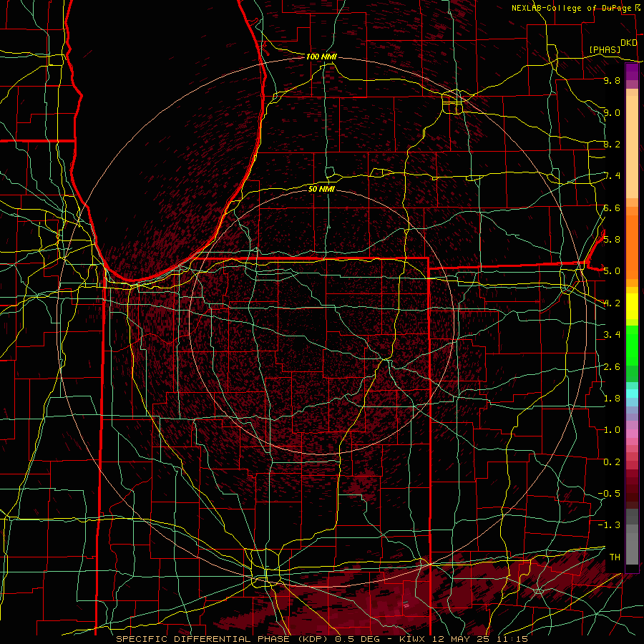This screenshot has height=644, width=644.
Task: Click the 3.4 color scale value
Action: click(612, 334)
